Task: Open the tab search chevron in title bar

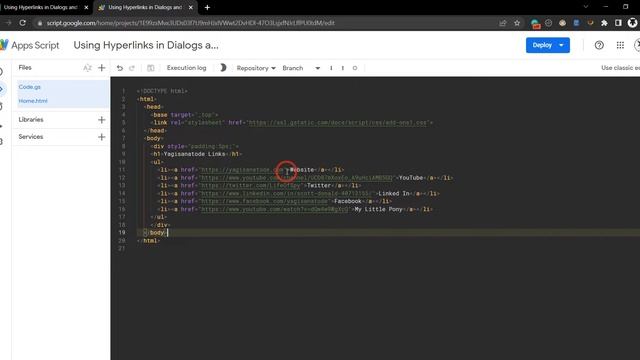Action: pyautogui.click(x=586, y=7)
